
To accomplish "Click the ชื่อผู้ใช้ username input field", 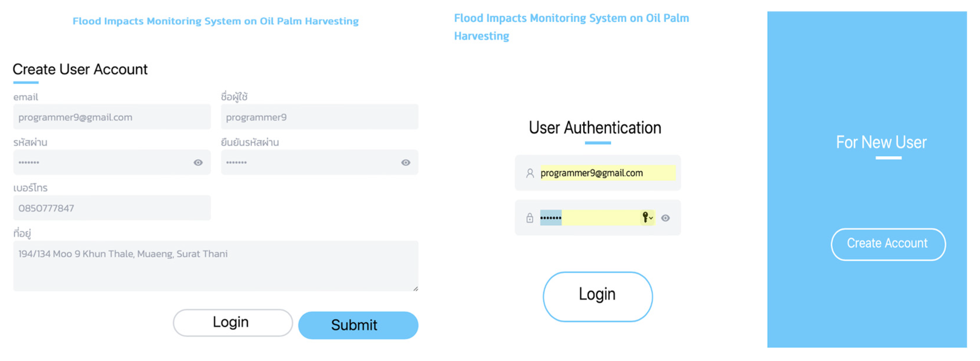I will click(x=319, y=117).
